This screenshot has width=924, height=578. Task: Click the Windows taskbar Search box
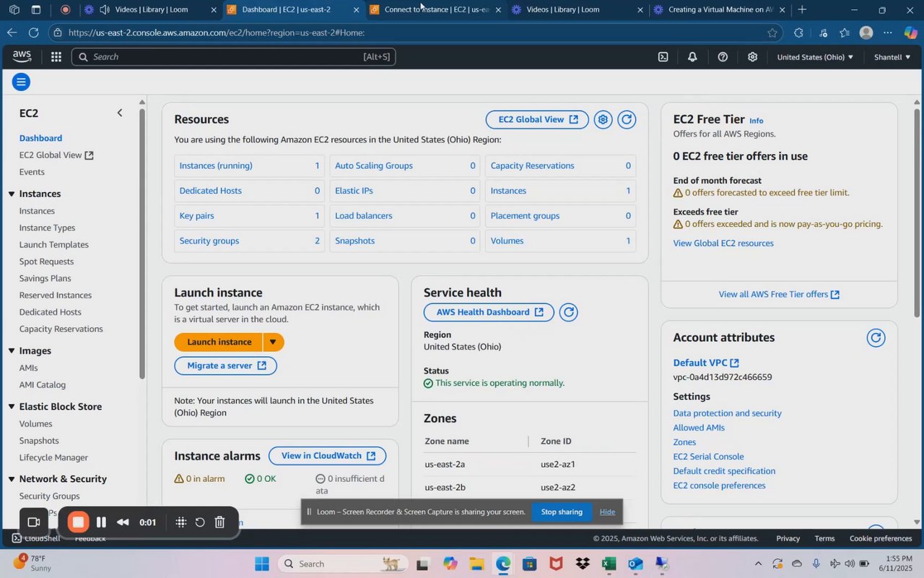pos(342,564)
